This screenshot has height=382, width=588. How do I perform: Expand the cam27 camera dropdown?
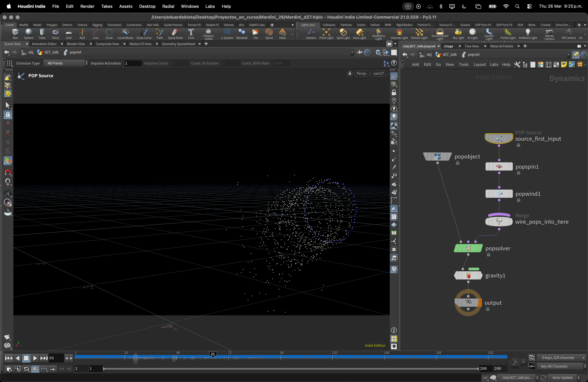pyautogui.click(x=379, y=73)
